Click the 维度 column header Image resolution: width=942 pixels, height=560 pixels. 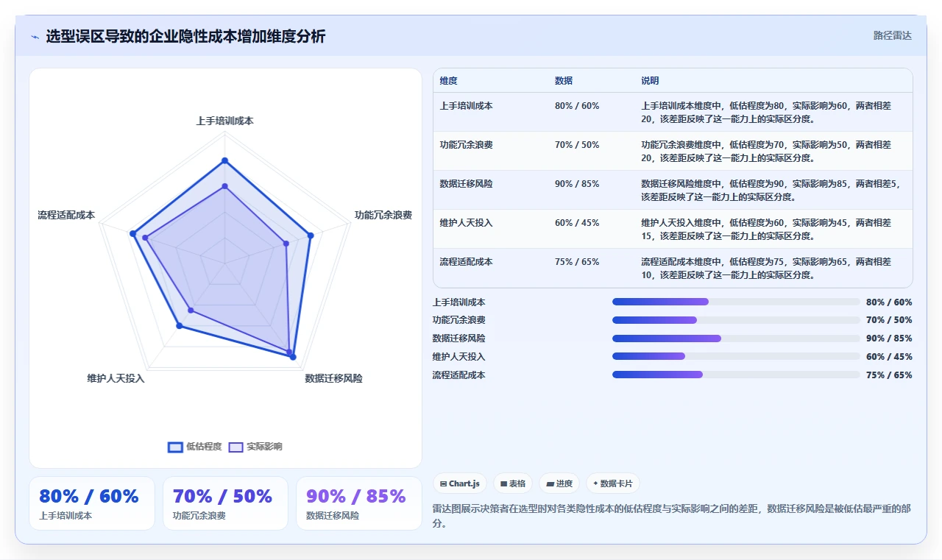click(x=448, y=81)
